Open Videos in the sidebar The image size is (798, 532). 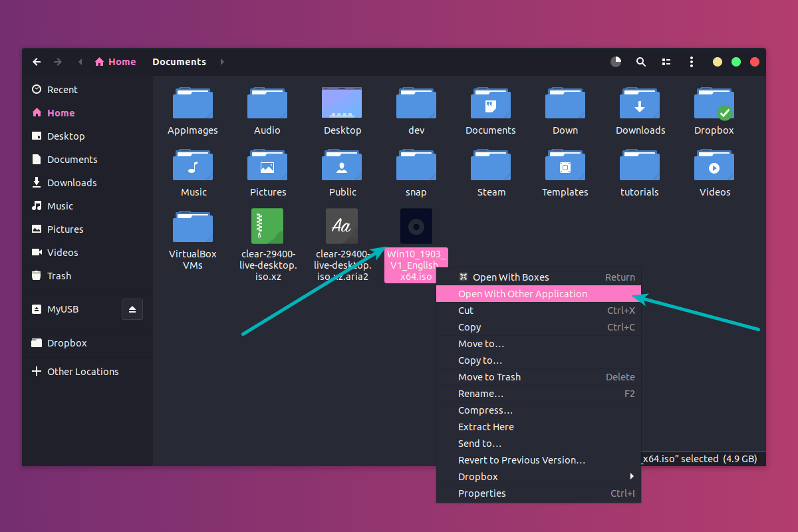pyautogui.click(x=86, y=253)
